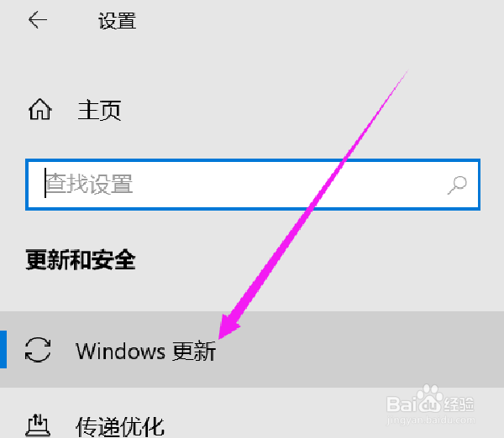The height and width of the screenshot is (438, 504).
Task: Click the 设置 window title
Action: click(117, 21)
